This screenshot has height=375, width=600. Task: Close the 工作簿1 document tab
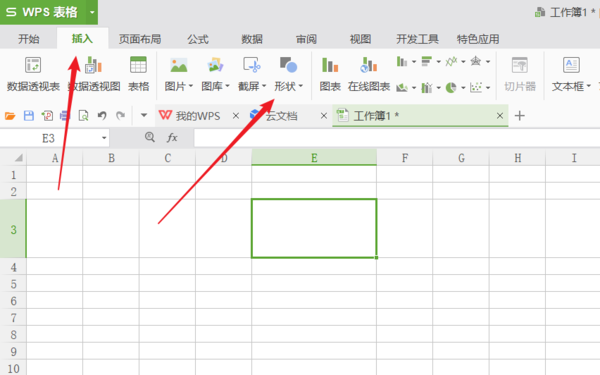click(x=500, y=116)
